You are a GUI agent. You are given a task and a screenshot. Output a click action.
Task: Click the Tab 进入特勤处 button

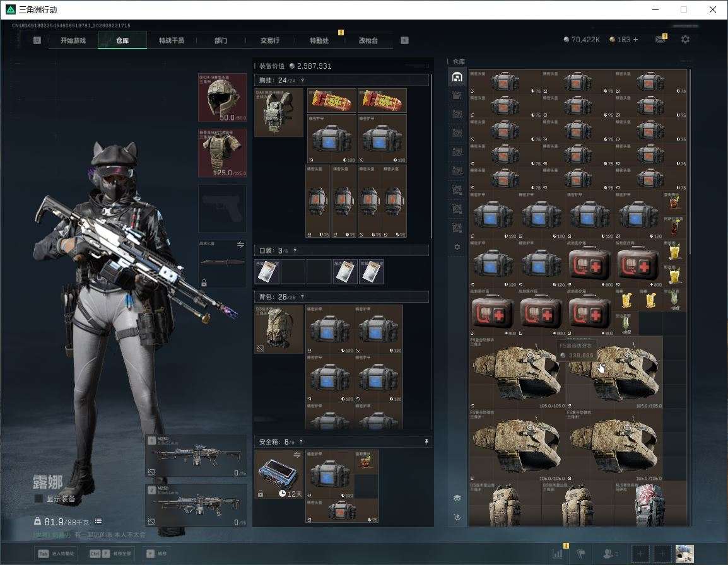click(56, 554)
